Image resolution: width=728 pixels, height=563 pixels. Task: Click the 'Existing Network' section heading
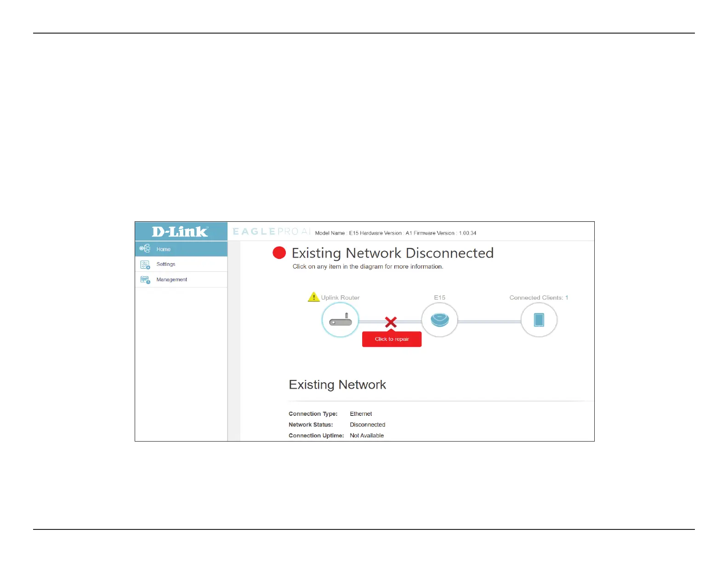[x=337, y=385]
